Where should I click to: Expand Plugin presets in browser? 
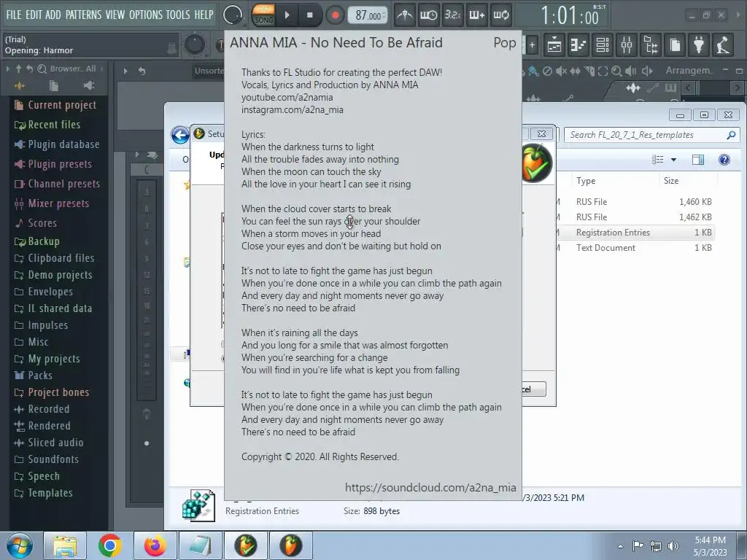tap(53, 164)
